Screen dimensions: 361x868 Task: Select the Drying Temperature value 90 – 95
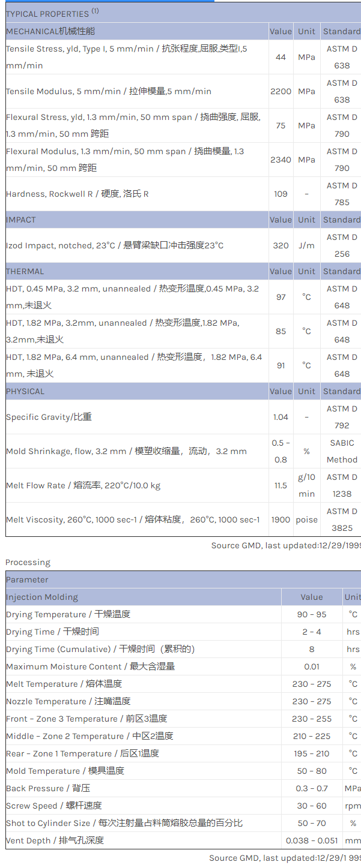[x=311, y=614]
